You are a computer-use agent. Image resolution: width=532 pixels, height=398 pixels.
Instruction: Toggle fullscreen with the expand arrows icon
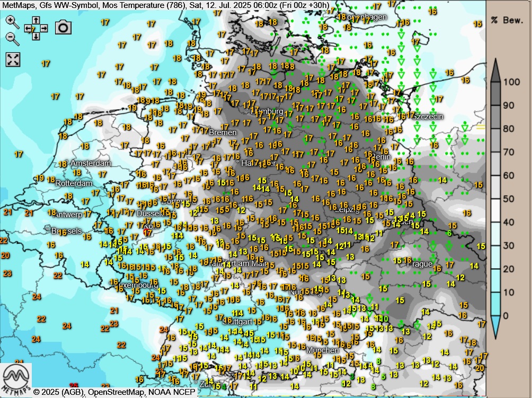pyautogui.click(x=13, y=59)
